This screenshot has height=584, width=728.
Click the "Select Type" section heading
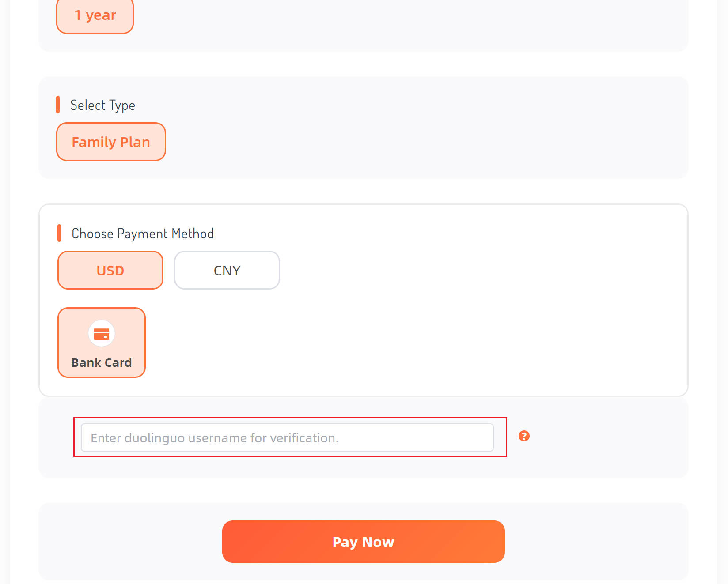pyautogui.click(x=102, y=105)
